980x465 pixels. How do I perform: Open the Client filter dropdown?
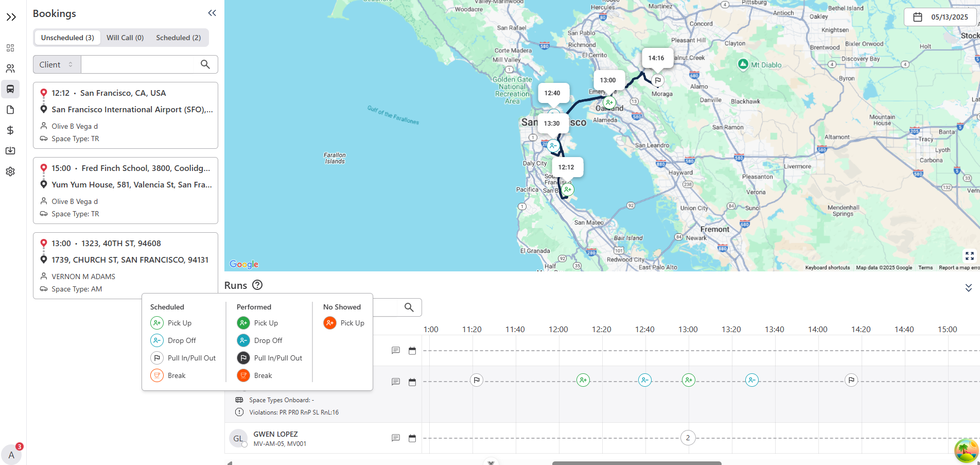57,64
